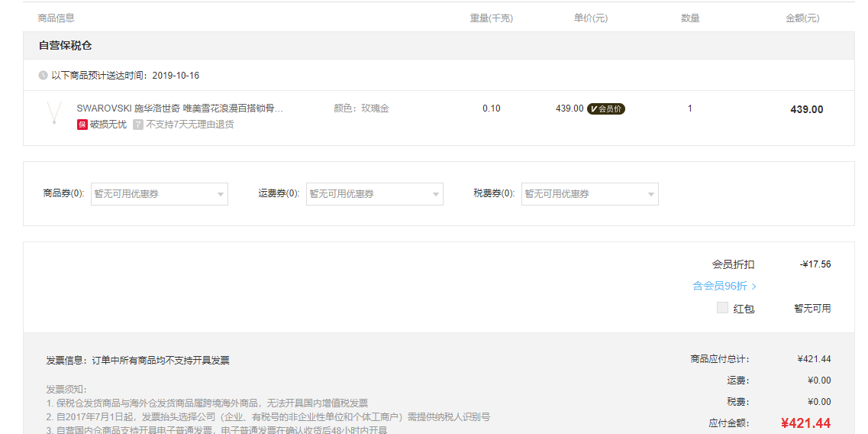Click the 单价(元) column header
The height and width of the screenshot is (434, 868).
point(591,18)
